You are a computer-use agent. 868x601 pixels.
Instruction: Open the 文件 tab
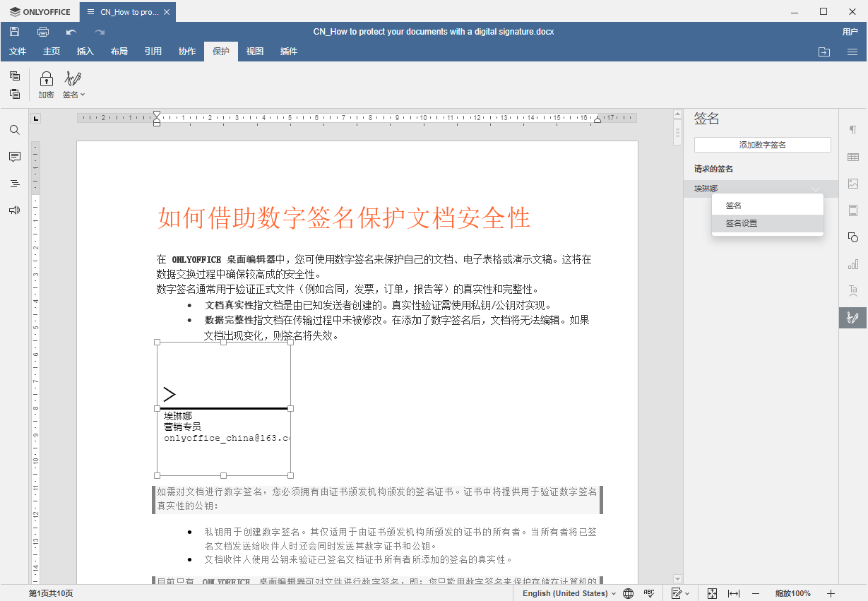(18, 52)
